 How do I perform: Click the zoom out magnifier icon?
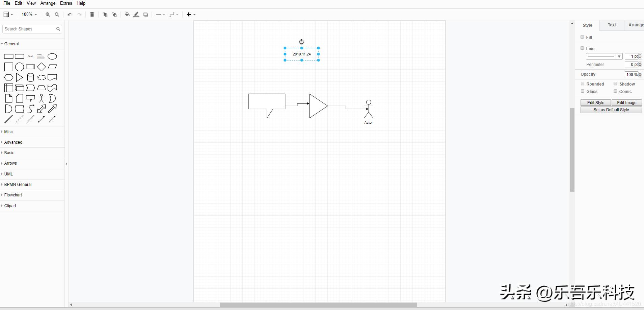coord(57,15)
